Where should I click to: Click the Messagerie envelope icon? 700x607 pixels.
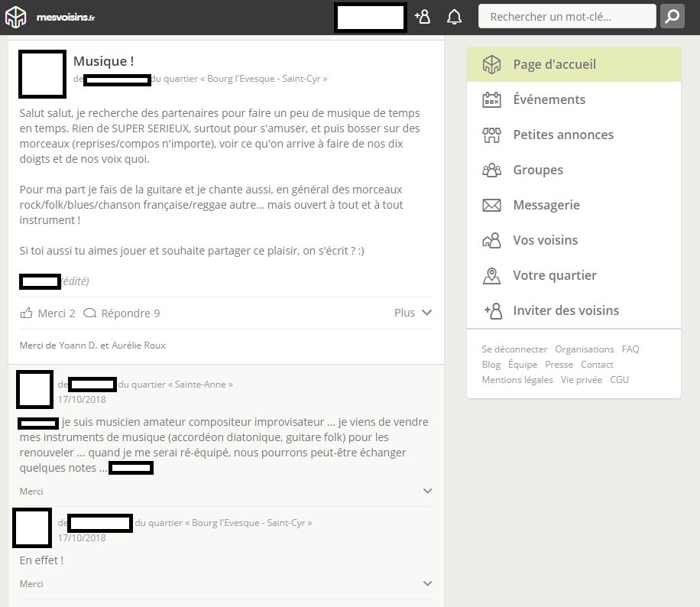491,205
